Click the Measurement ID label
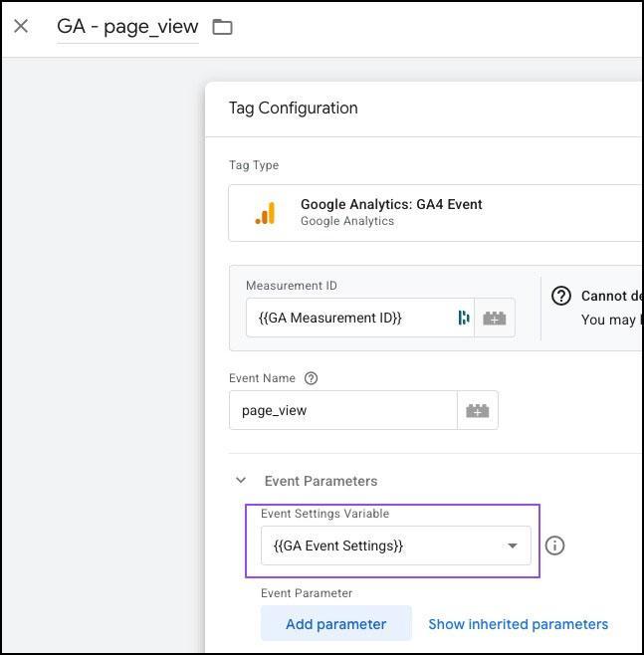This screenshot has width=644, height=655. pos(291,286)
